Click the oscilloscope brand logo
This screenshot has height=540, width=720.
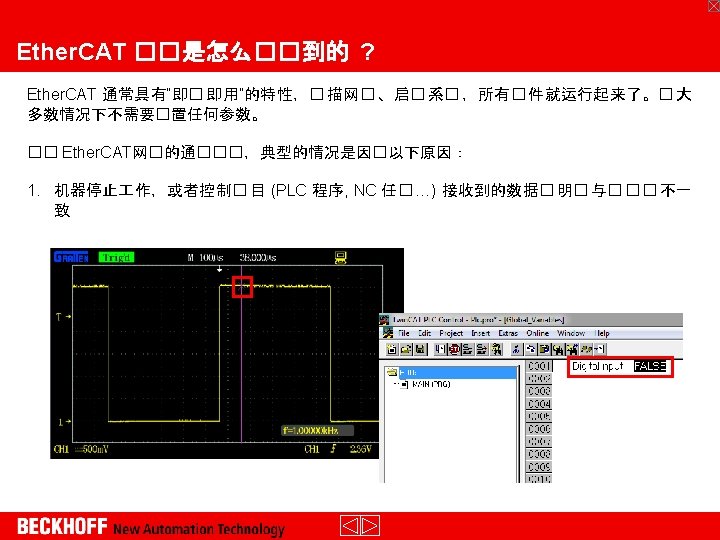[71, 257]
